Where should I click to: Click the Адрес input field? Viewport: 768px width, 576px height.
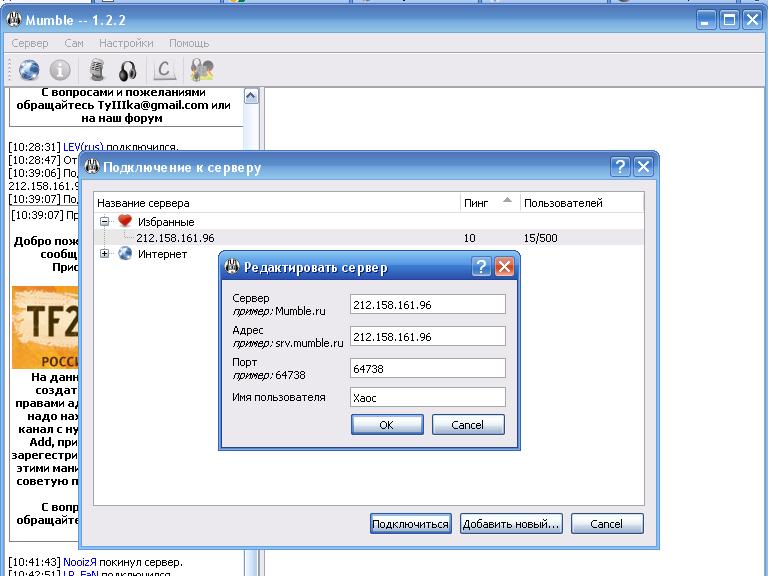[428, 336]
